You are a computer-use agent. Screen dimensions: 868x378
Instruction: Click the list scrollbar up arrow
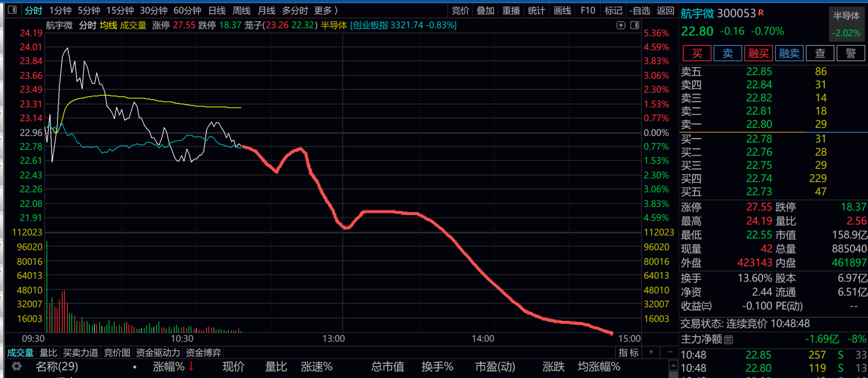click(673, 365)
